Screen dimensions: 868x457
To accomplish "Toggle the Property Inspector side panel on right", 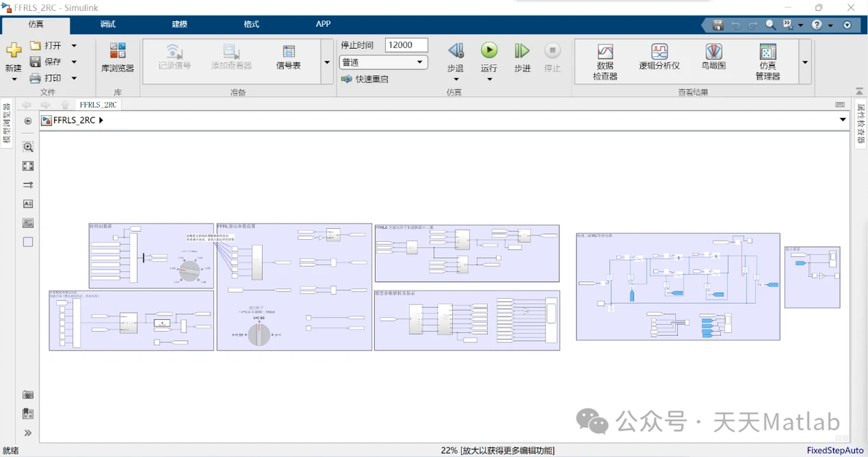I will pyautogui.click(x=861, y=123).
